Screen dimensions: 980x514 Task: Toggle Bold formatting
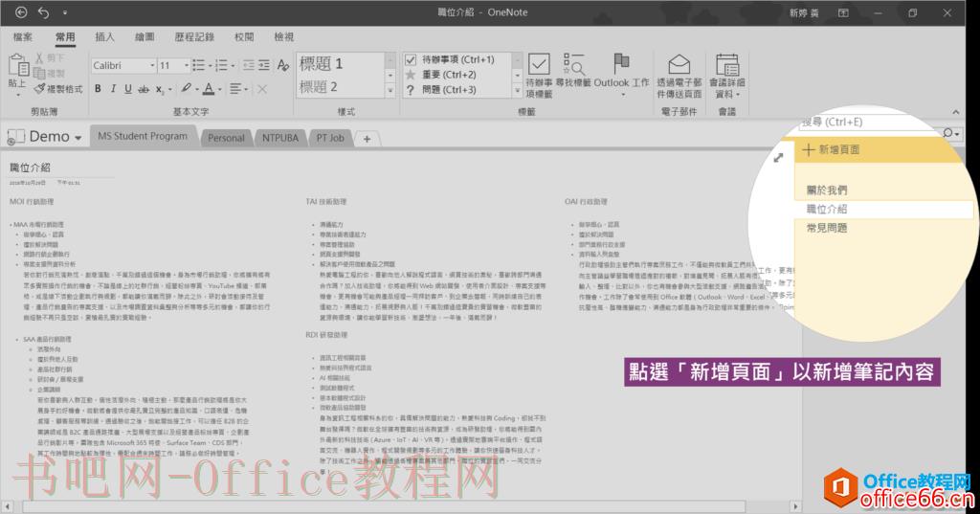coord(98,89)
